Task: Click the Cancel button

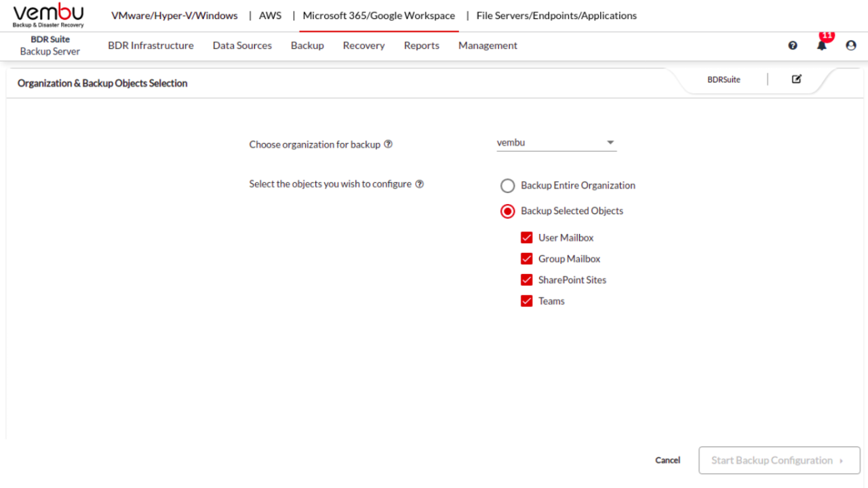Action: (x=667, y=460)
